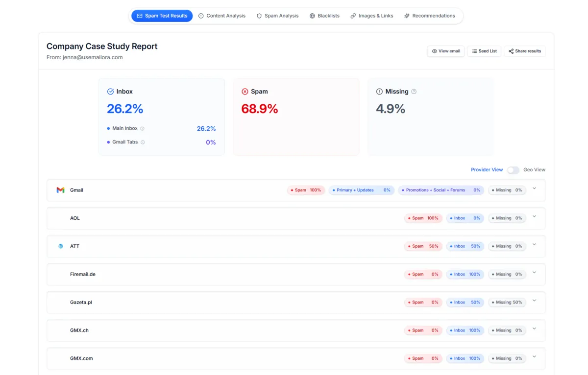Click the ATT provider logo icon
Viewport: 588px width, 375px height.
click(60, 246)
